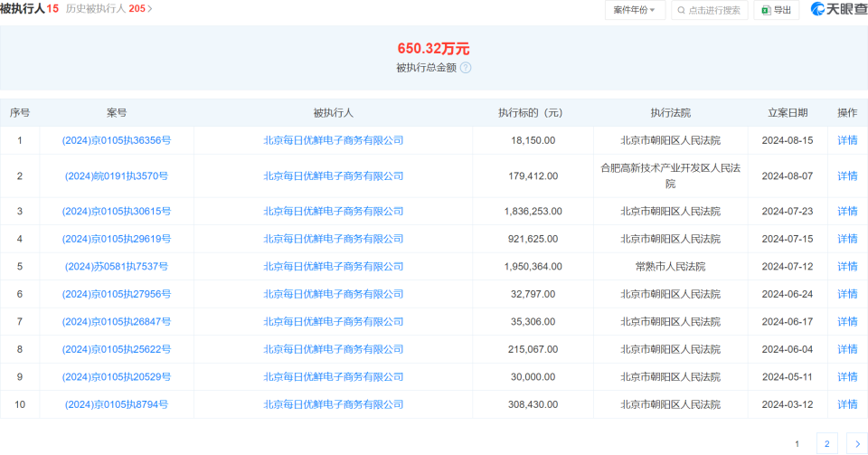Open case (2024)京0105执20529号
Image resolution: width=868 pixels, height=455 pixels.
click(x=117, y=377)
